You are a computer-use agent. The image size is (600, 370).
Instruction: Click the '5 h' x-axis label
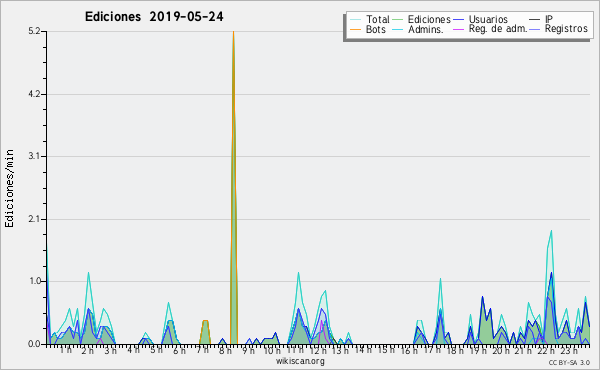tap(156, 350)
